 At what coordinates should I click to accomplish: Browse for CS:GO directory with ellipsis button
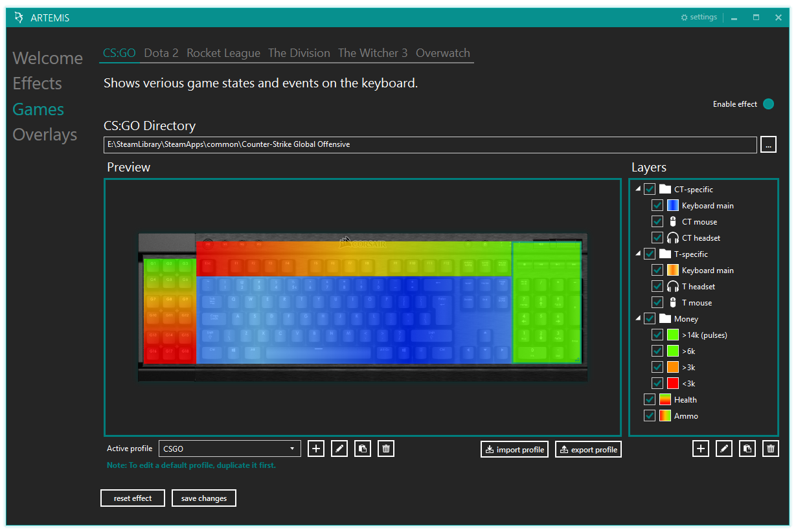coord(769,144)
